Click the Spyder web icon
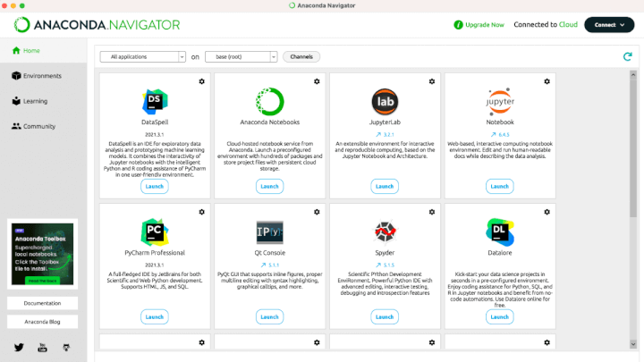 point(385,232)
